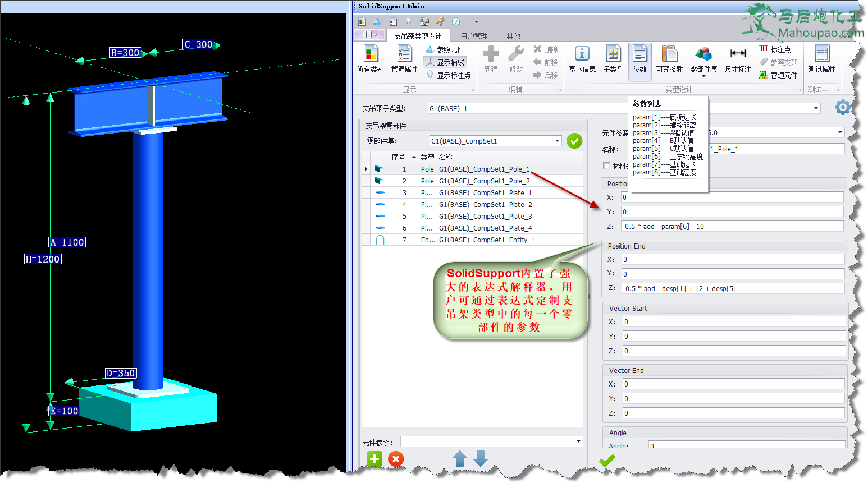Open the 类型设计 group dialog launcher
Image resolution: width=868 pixels, height=483 pixels.
pyautogui.click(x=800, y=90)
